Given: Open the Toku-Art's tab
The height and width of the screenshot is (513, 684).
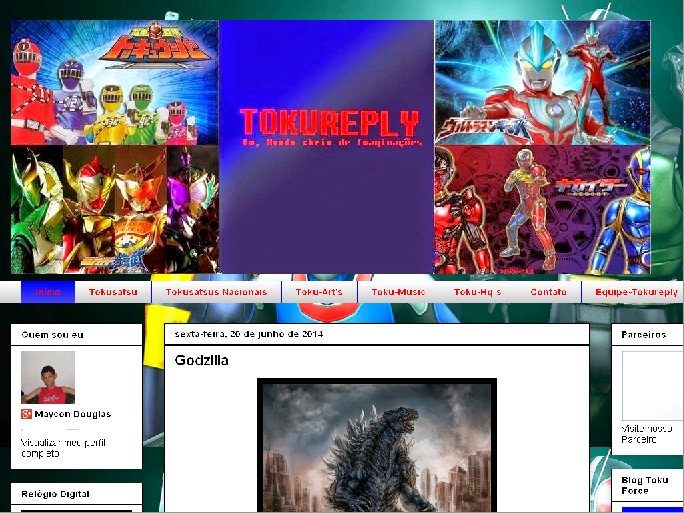Looking at the screenshot, I should coord(319,292).
